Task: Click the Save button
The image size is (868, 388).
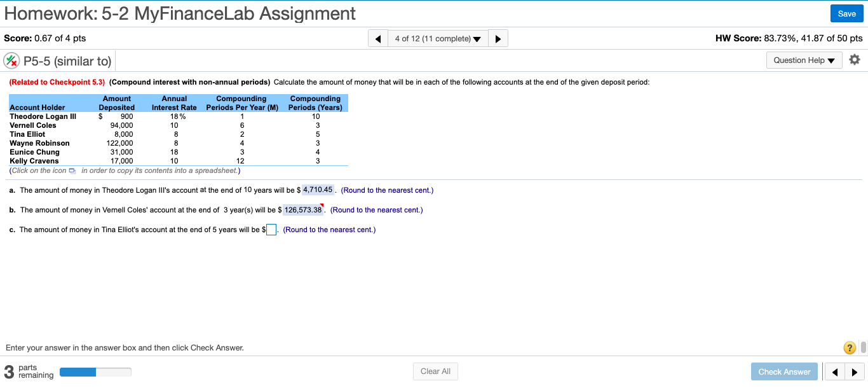Action: (x=846, y=13)
